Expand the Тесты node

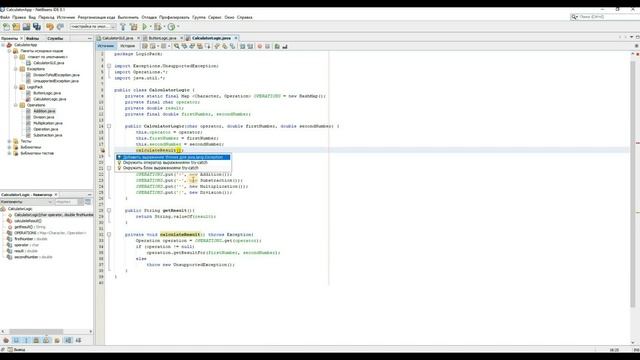pyautogui.click(x=9, y=141)
